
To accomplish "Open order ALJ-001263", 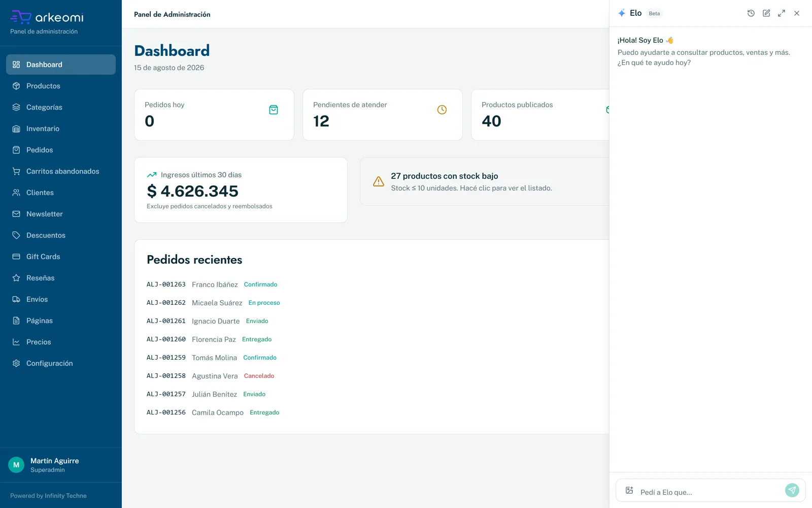I will [166, 284].
